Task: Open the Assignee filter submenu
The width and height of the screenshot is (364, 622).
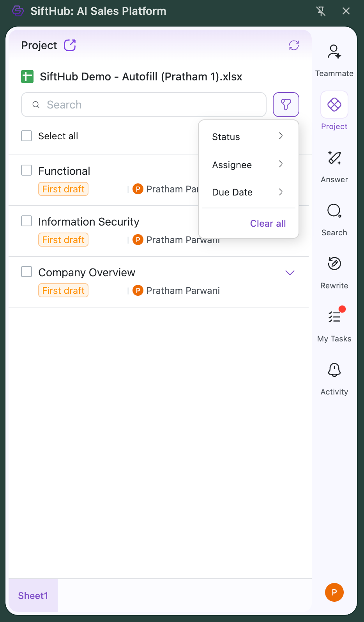Action: tap(248, 165)
